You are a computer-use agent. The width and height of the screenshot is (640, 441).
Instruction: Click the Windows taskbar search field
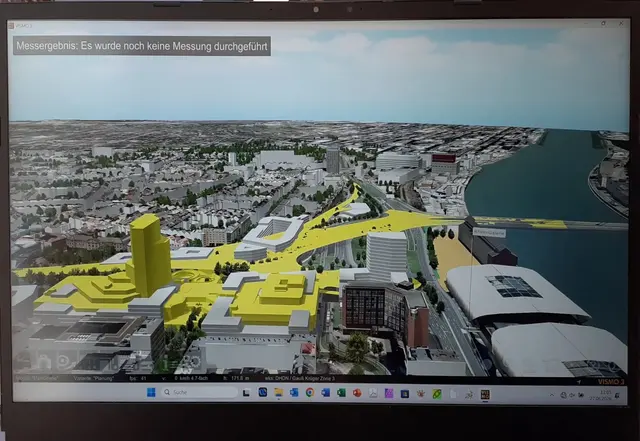tap(199, 392)
